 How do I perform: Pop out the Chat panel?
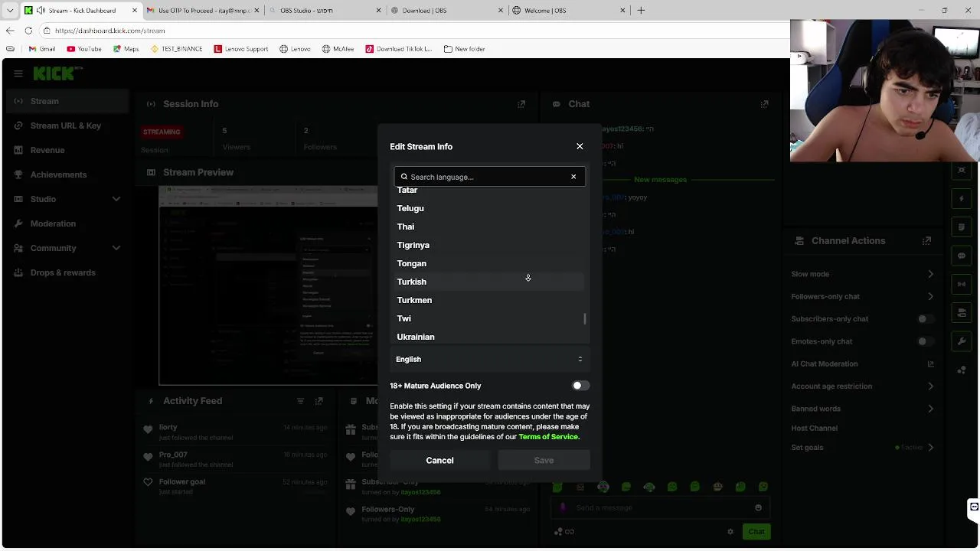764,104
